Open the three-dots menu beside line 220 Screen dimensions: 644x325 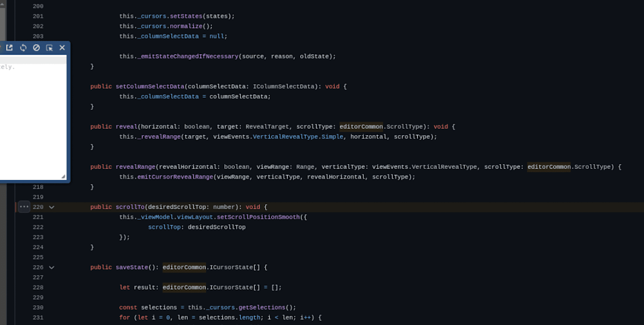pos(24,206)
